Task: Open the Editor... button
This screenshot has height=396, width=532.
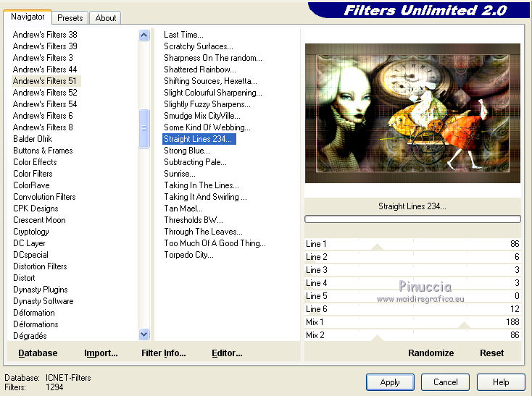Action: [227, 353]
